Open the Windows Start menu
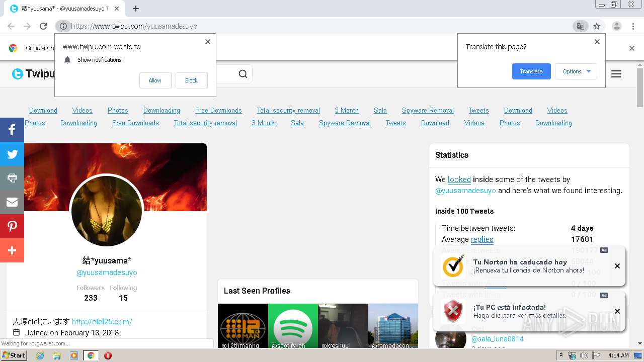The image size is (644, 362). [14, 355]
